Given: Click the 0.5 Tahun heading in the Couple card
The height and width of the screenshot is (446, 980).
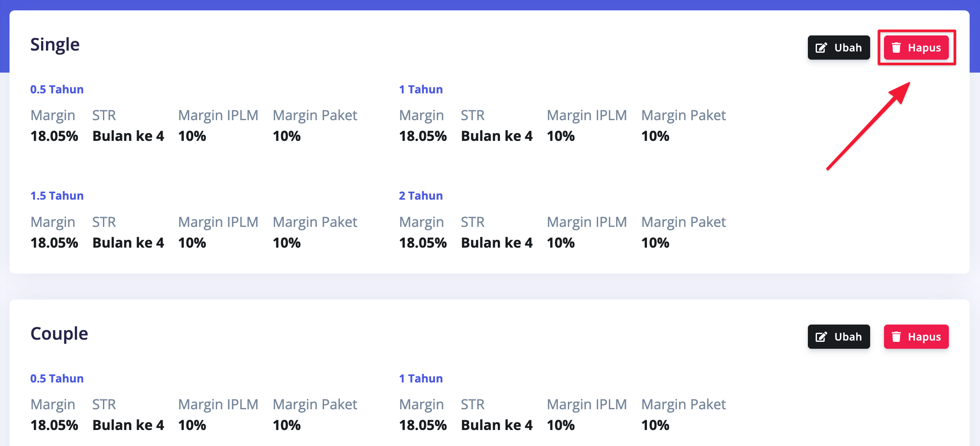Looking at the screenshot, I should point(57,379).
